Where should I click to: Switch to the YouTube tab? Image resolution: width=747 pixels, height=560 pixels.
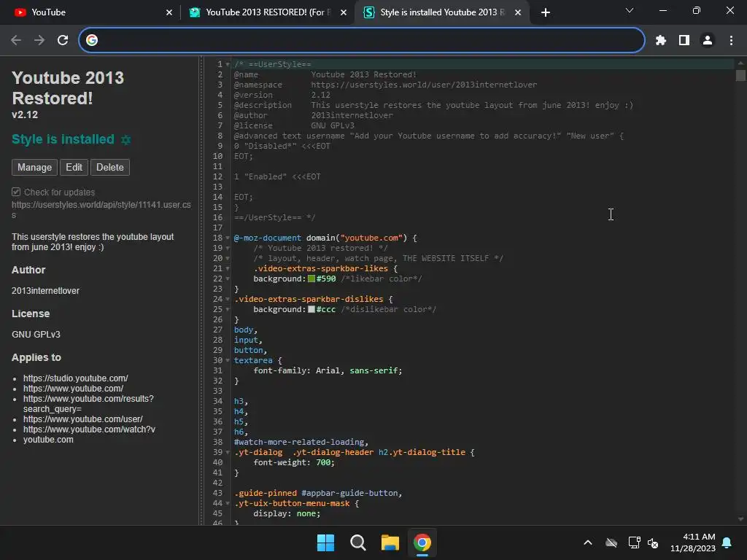coord(90,12)
